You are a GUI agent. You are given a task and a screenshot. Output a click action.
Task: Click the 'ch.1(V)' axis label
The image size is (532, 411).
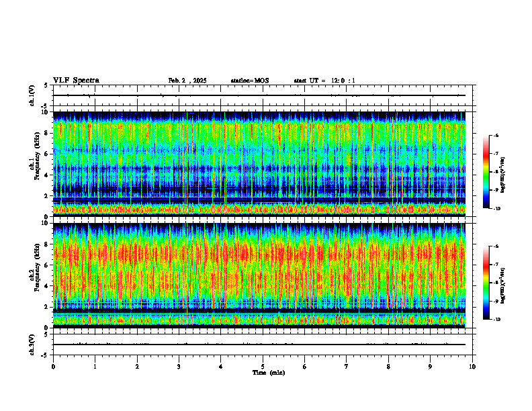point(32,95)
